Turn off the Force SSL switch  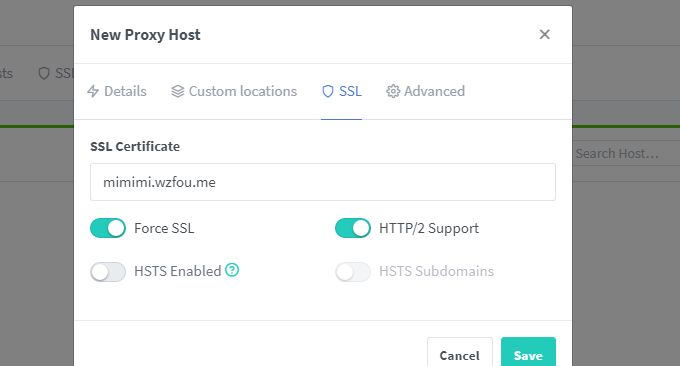coord(108,228)
